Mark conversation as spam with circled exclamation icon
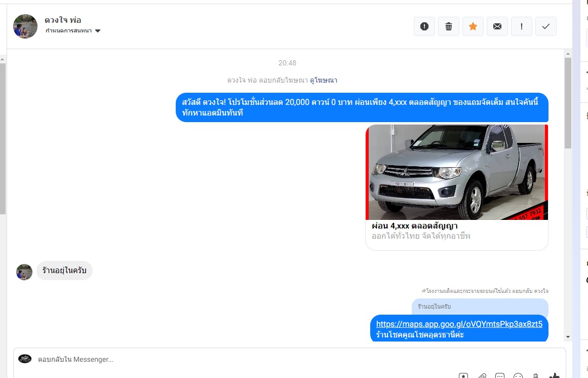The width and height of the screenshot is (588, 378). pos(424,26)
